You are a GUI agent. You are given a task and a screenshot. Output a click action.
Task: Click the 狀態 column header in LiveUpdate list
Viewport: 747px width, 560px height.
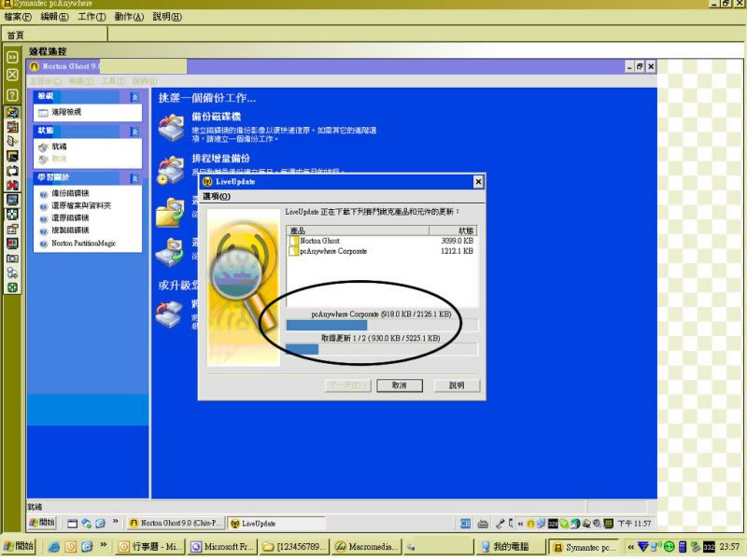453,231
